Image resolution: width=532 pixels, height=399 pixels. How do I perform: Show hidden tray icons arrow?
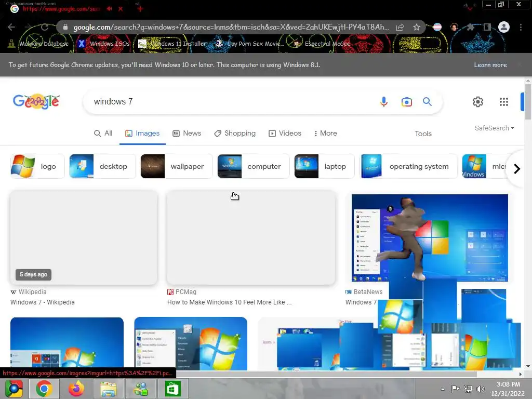443,389
